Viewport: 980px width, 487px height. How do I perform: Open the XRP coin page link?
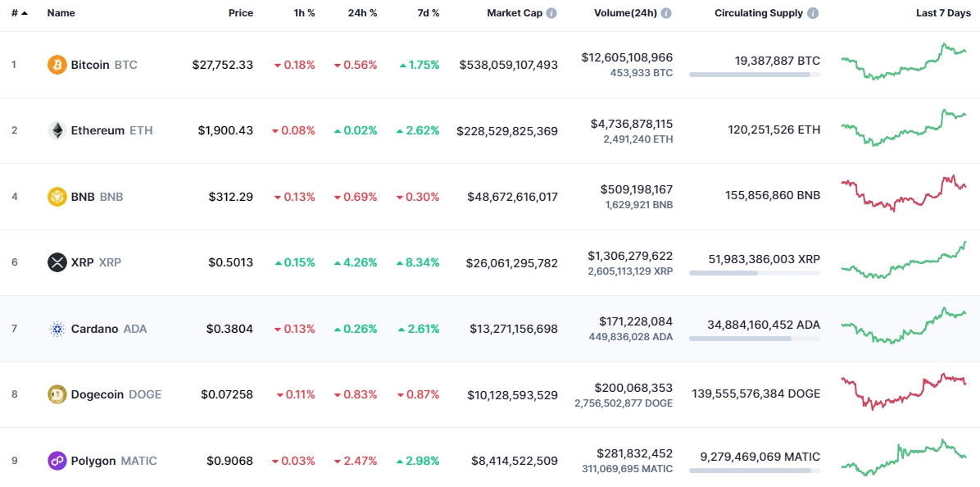coord(84,262)
